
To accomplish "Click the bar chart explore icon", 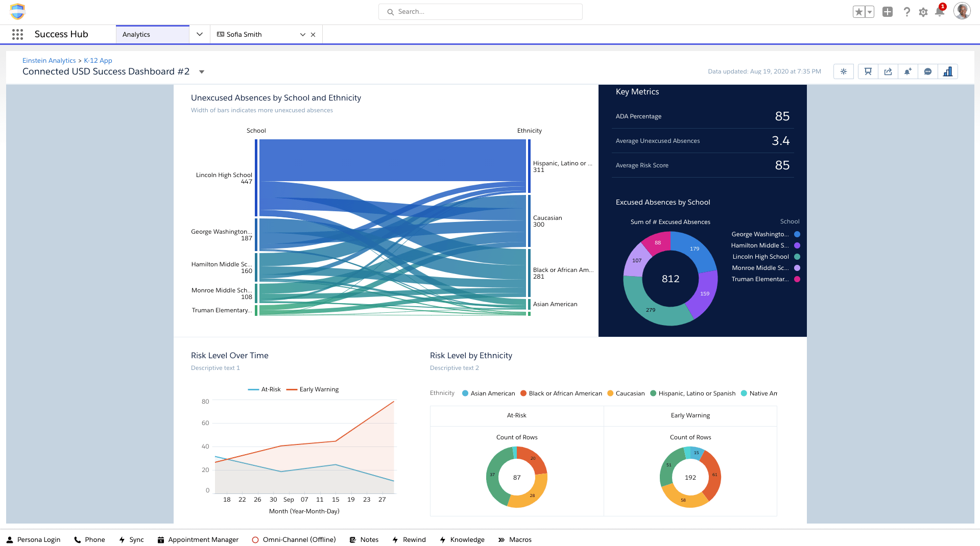I will pos(948,71).
